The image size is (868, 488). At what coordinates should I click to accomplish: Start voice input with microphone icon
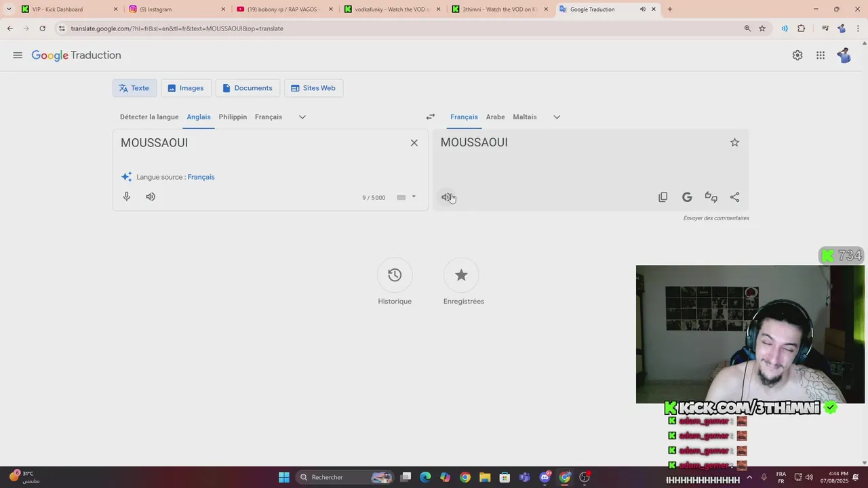[127, 197]
